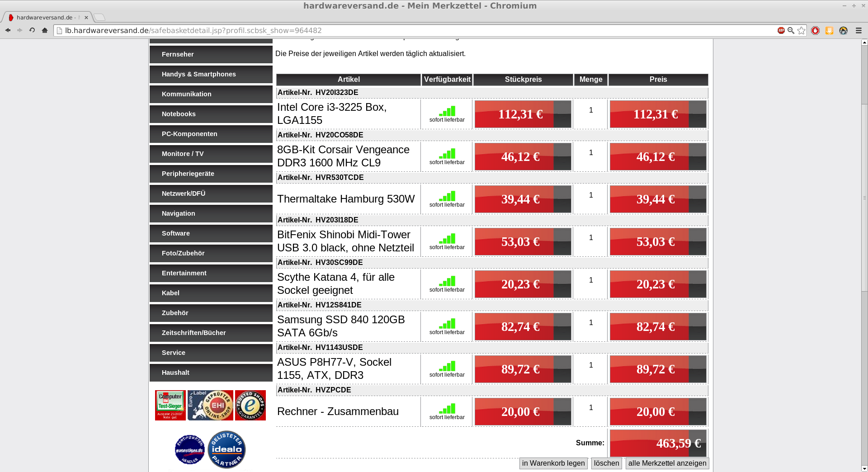
Task: Click the EHI Geprüfter Online-Shop badge
Action: click(x=210, y=405)
